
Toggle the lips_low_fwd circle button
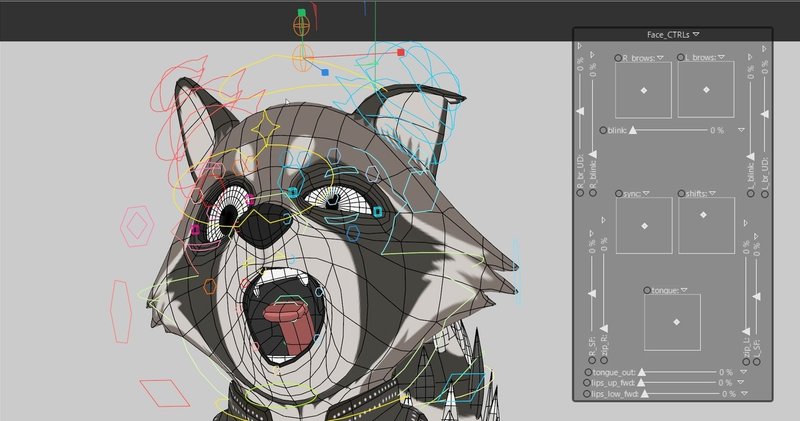[x=587, y=394]
